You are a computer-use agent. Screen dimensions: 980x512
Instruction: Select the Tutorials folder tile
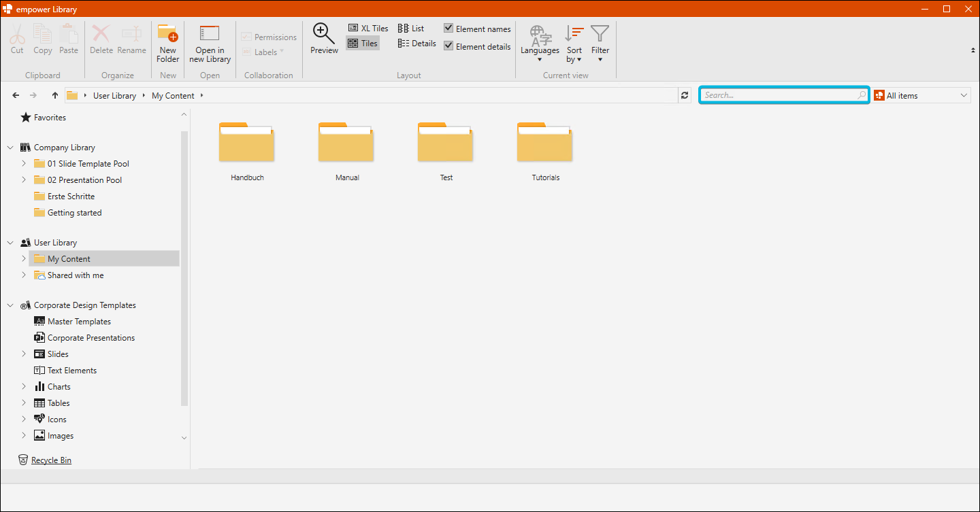(x=546, y=151)
